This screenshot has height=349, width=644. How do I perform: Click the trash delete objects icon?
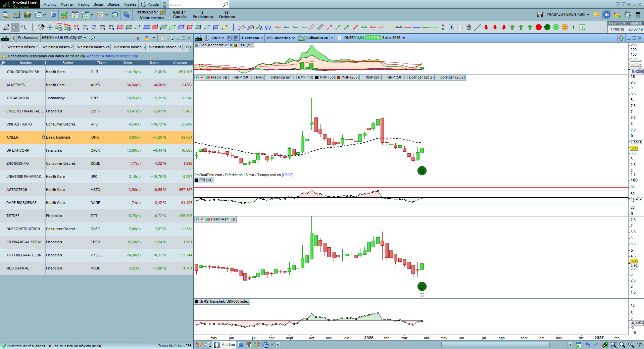[x=469, y=27]
